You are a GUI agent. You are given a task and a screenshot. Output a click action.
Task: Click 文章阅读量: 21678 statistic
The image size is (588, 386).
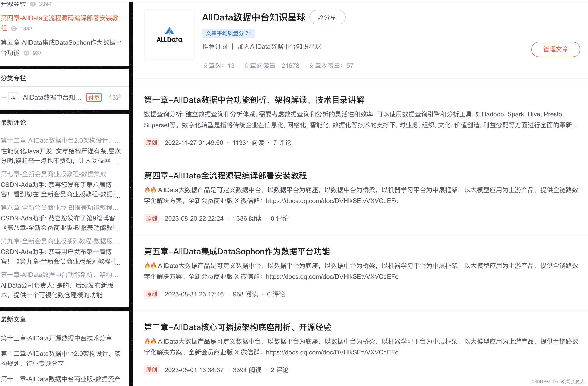coord(272,66)
